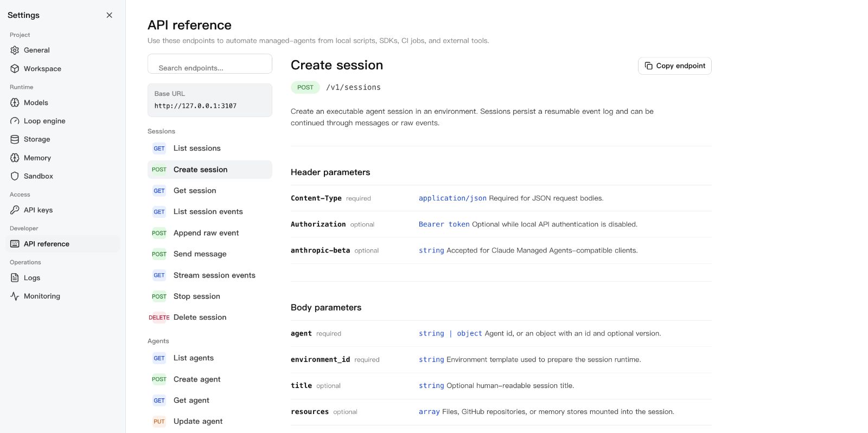Click DELETE badge beside Delete session
868x433 pixels.
pos(159,318)
